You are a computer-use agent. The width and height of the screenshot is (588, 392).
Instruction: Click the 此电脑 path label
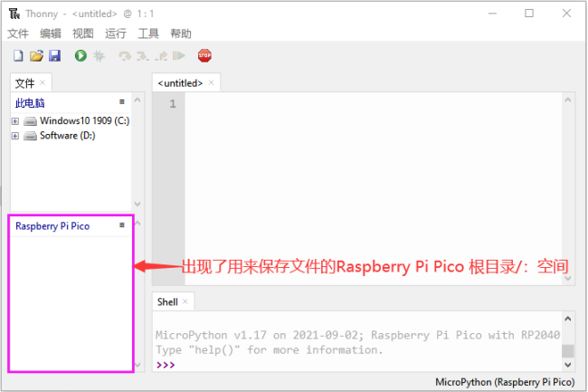point(30,103)
